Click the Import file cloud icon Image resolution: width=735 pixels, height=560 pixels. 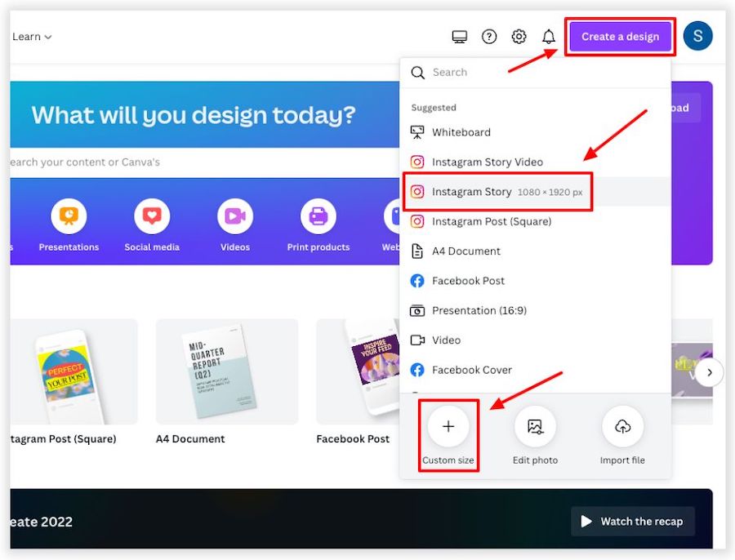(622, 426)
